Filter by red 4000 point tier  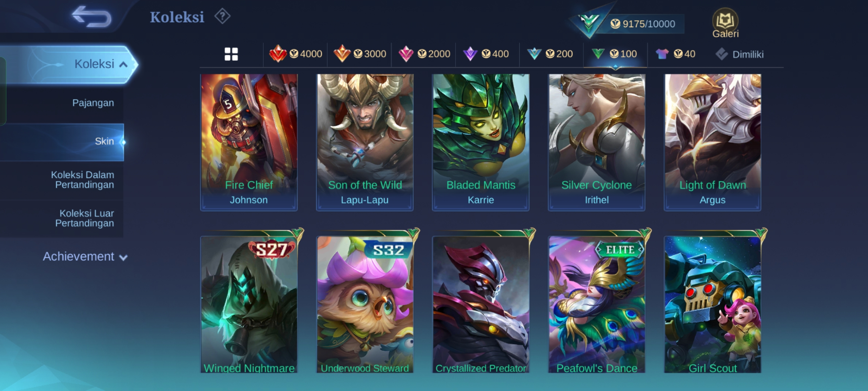[x=295, y=54]
